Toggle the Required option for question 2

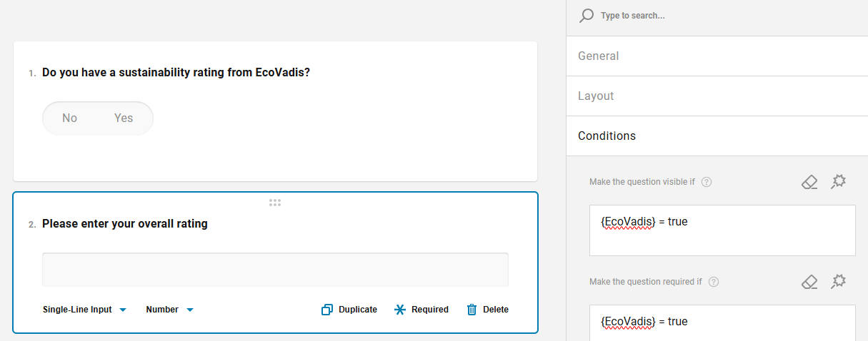pyautogui.click(x=421, y=310)
